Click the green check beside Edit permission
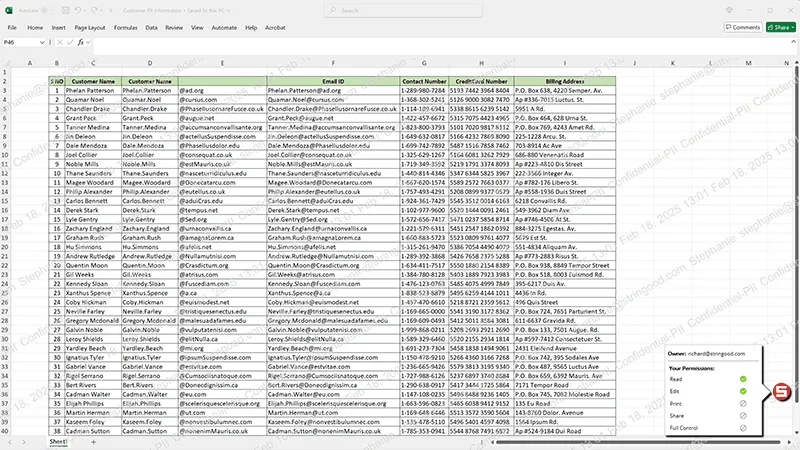 point(743,391)
